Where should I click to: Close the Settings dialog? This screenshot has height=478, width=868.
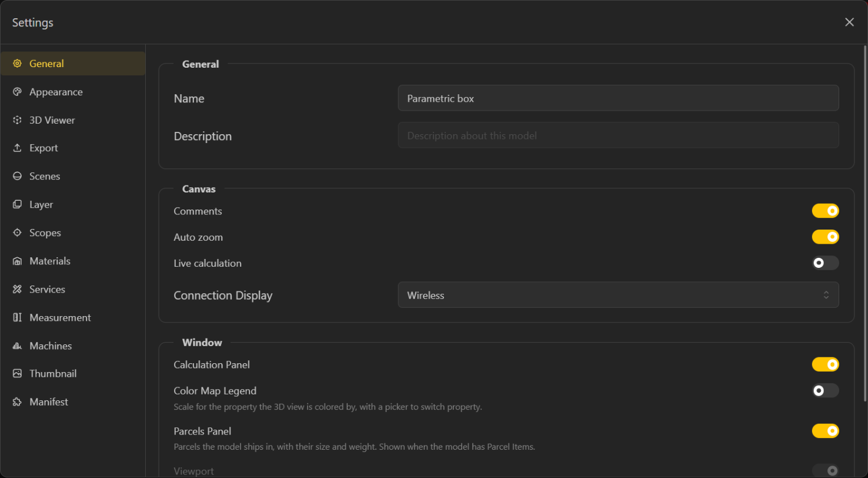[x=849, y=22]
